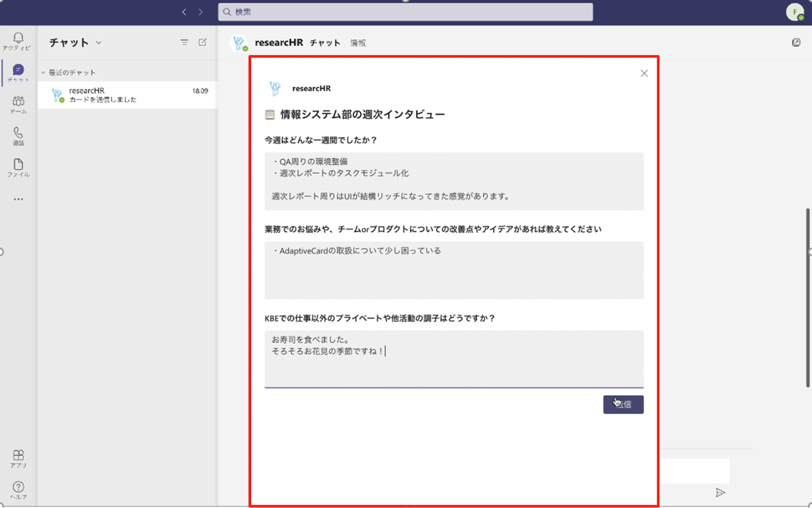Select the チャット tab beside researcHR
This screenshot has height=508, width=812.
click(x=325, y=43)
